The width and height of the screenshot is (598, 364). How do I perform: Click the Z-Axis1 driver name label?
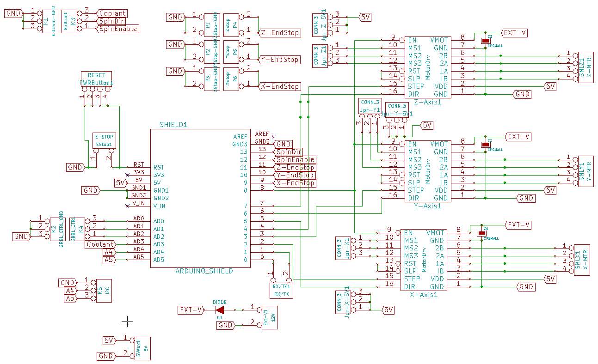427,102
